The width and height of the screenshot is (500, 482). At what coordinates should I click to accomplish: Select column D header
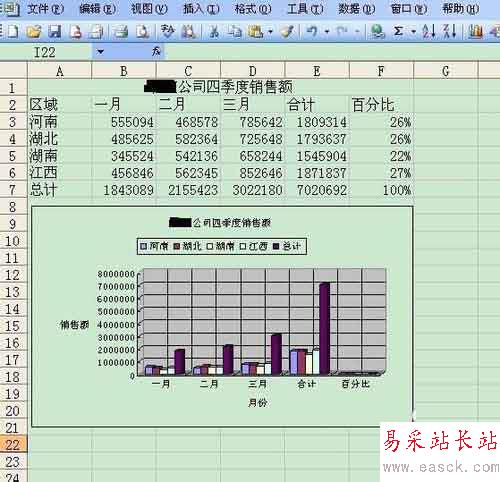[253, 71]
